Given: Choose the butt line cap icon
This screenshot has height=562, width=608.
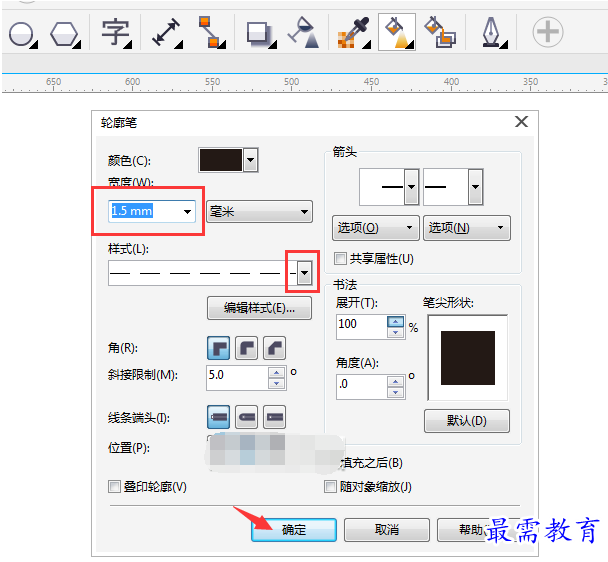Looking at the screenshot, I should point(218,417).
